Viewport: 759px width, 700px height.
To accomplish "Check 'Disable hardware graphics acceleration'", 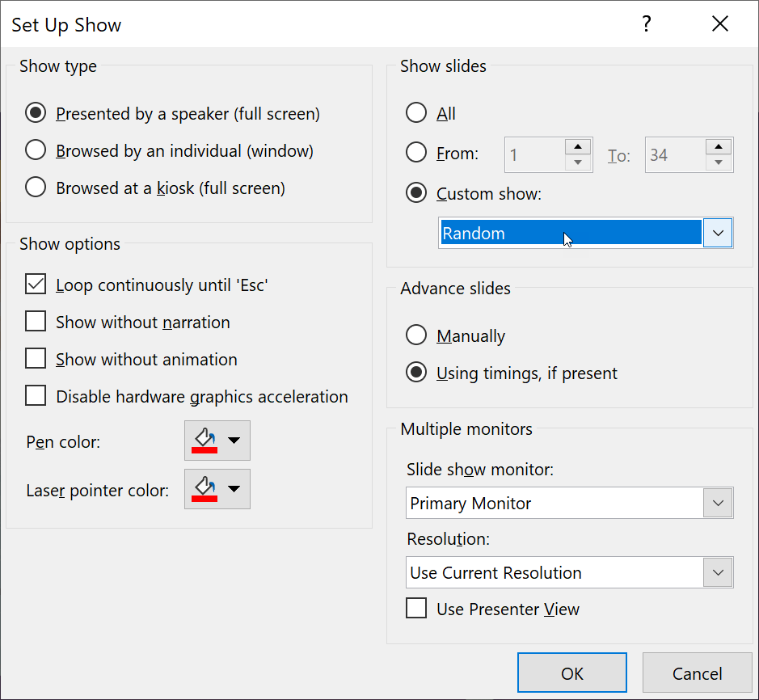I will tap(36, 396).
